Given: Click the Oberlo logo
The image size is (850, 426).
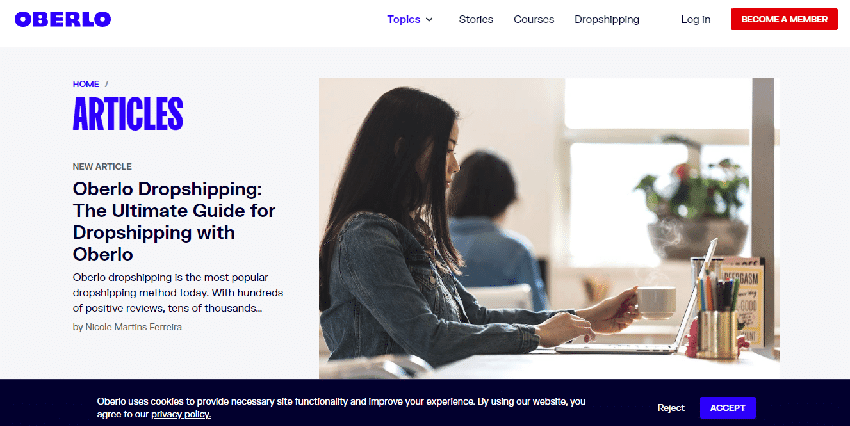Looking at the screenshot, I should 63,20.
